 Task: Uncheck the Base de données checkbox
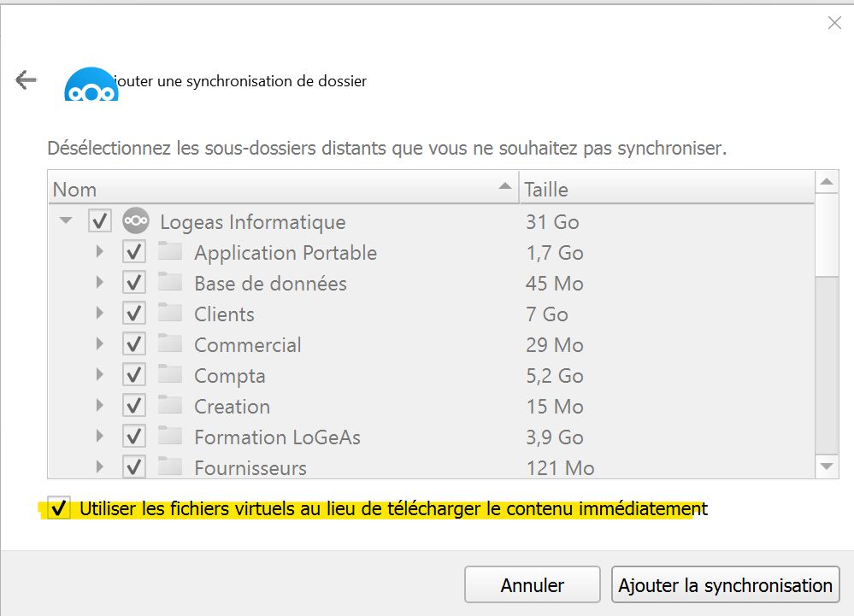pyautogui.click(x=134, y=283)
